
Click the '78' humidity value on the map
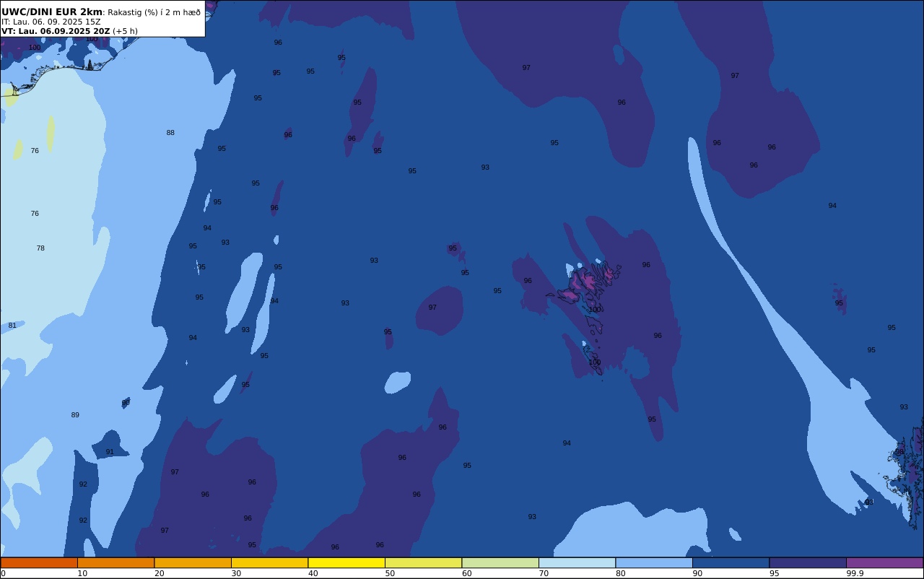pos(40,248)
